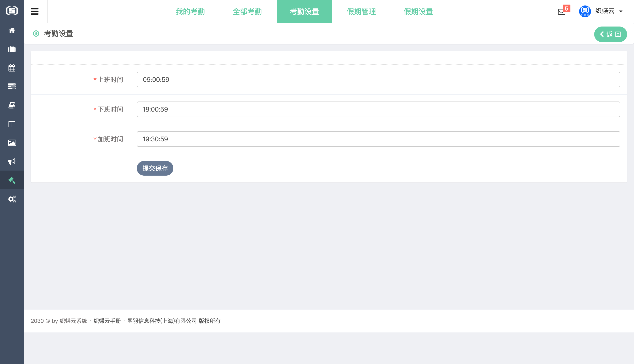
Task: Open the mail notifications with badge 5
Action: (x=562, y=11)
